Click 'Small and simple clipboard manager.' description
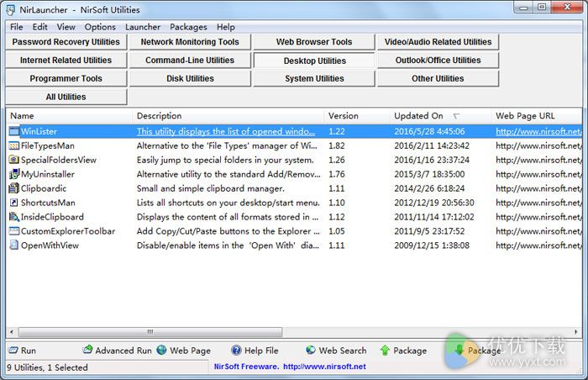This screenshot has height=380, width=588. point(210,188)
